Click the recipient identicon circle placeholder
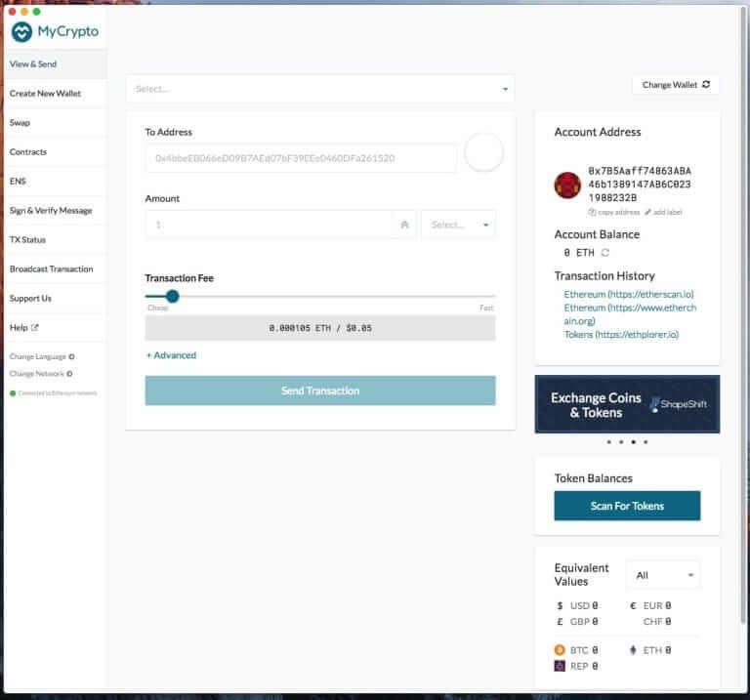Viewport: 750px width, 700px height. pos(484,152)
